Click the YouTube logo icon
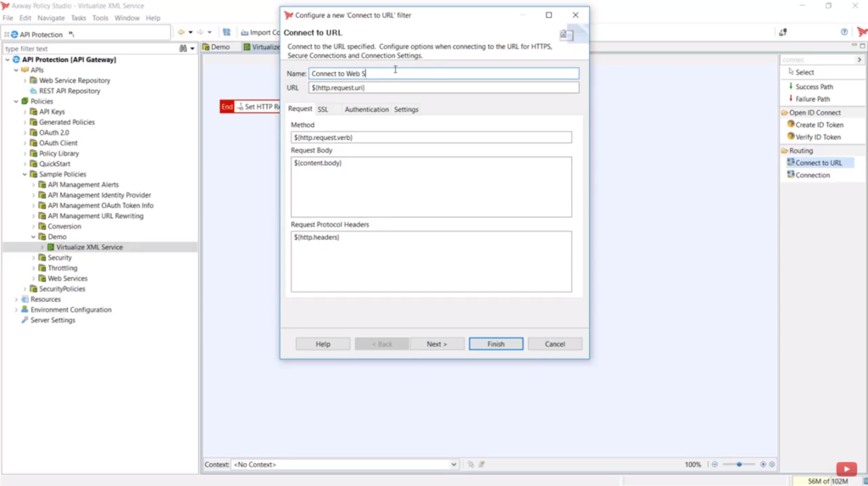Viewport: 868px width, 486px height. tap(846, 469)
